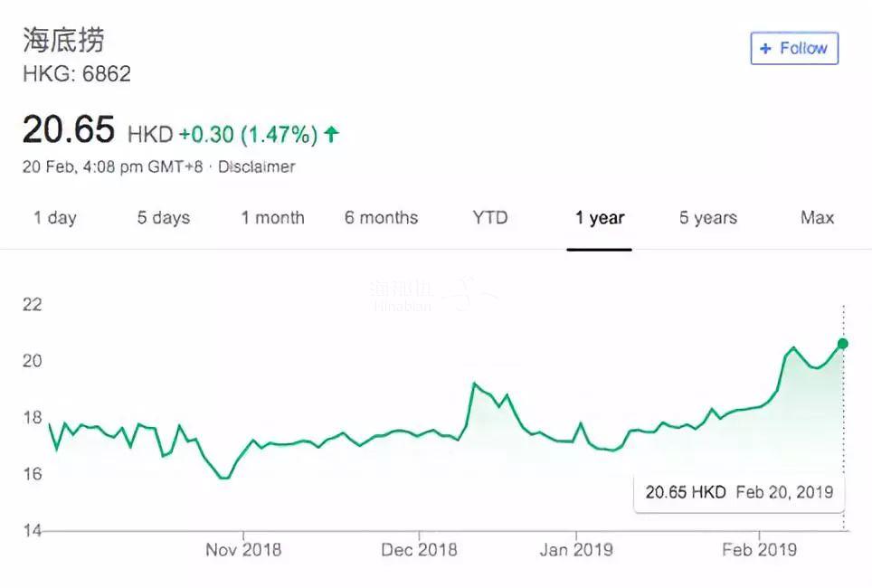The image size is (872, 588).
Task: Show the 1 month chart range
Action: tap(272, 218)
